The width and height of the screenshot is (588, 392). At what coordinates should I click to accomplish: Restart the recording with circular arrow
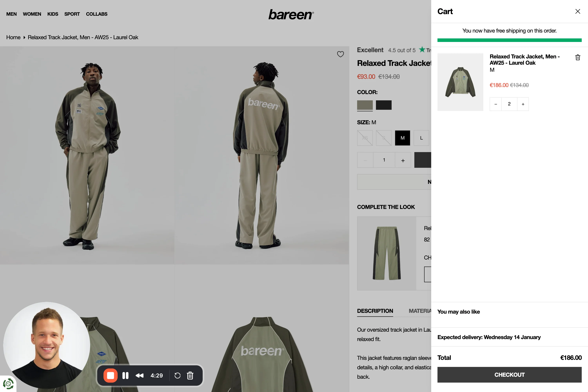[177, 376]
